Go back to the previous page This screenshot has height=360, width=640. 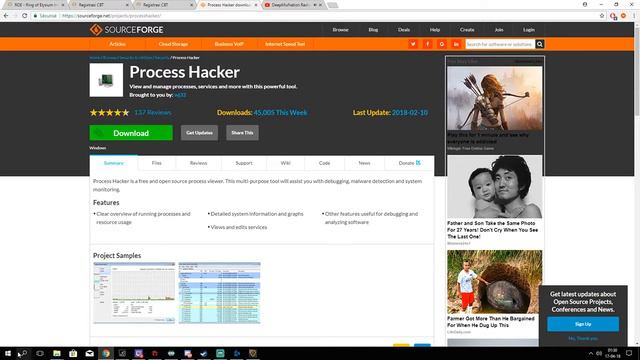[x=6, y=16]
